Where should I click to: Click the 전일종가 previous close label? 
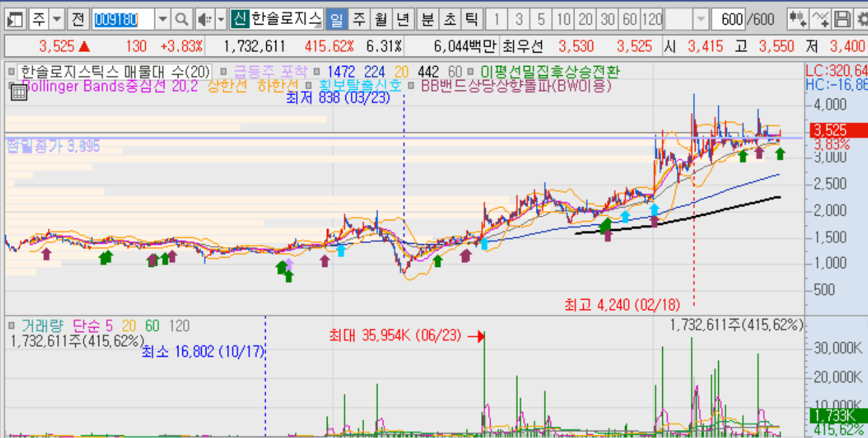(x=53, y=146)
